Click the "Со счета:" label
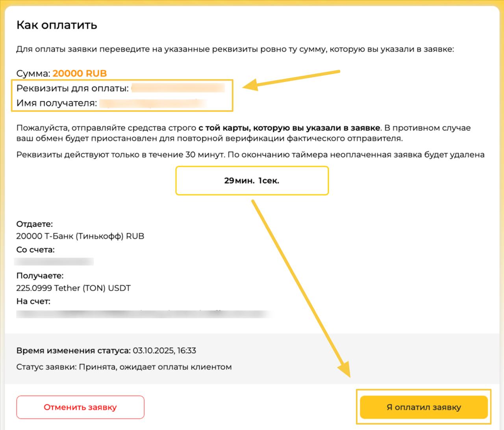504x430 pixels. click(35, 249)
